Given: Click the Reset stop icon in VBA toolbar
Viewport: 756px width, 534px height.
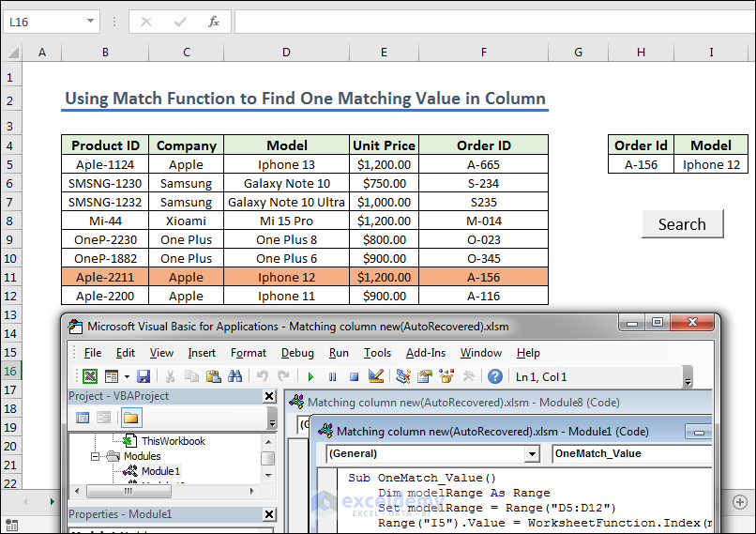Looking at the screenshot, I should pyautogui.click(x=354, y=376).
